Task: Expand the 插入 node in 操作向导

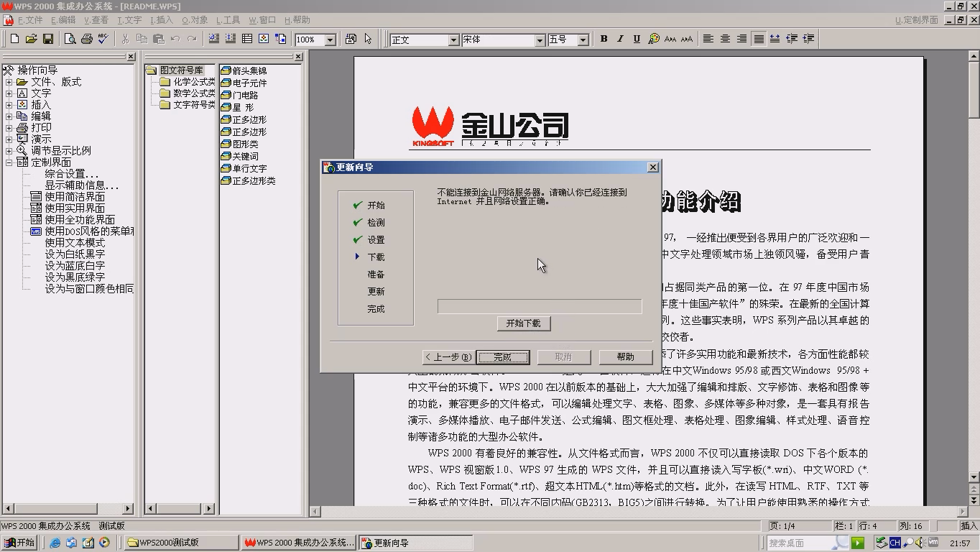Action: [9, 105]
